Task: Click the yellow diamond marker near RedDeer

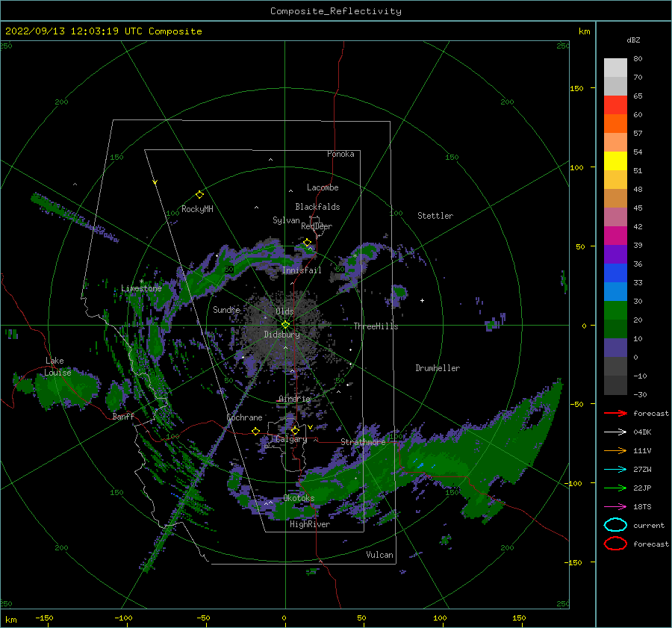Action: click(308, 243)
